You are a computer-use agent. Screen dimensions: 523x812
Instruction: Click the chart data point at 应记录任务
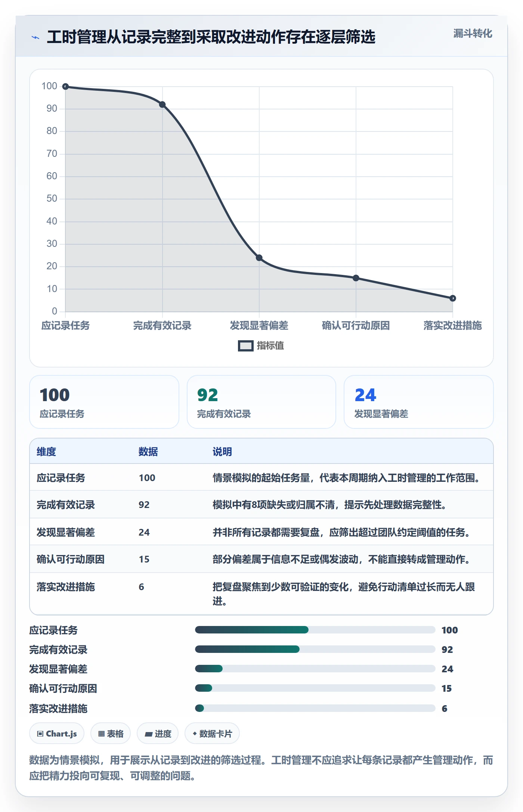pyautogui.click(x=65, y=87)
